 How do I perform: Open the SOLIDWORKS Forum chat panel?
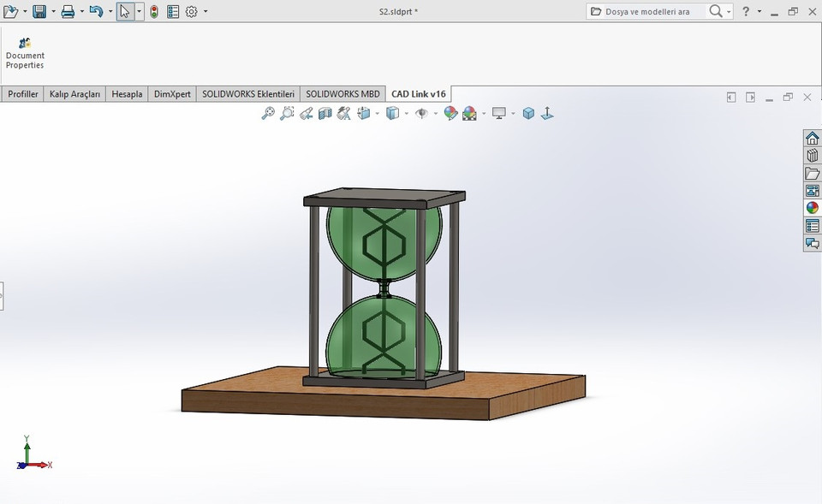[812, 242]
